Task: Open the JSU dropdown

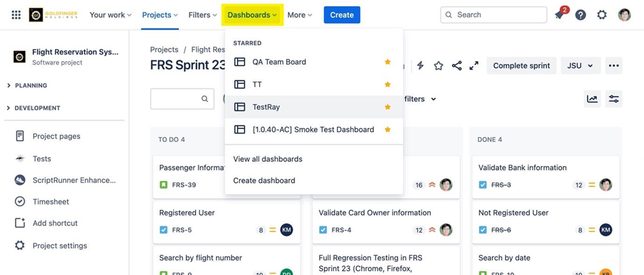Action: tap(580, 66)
